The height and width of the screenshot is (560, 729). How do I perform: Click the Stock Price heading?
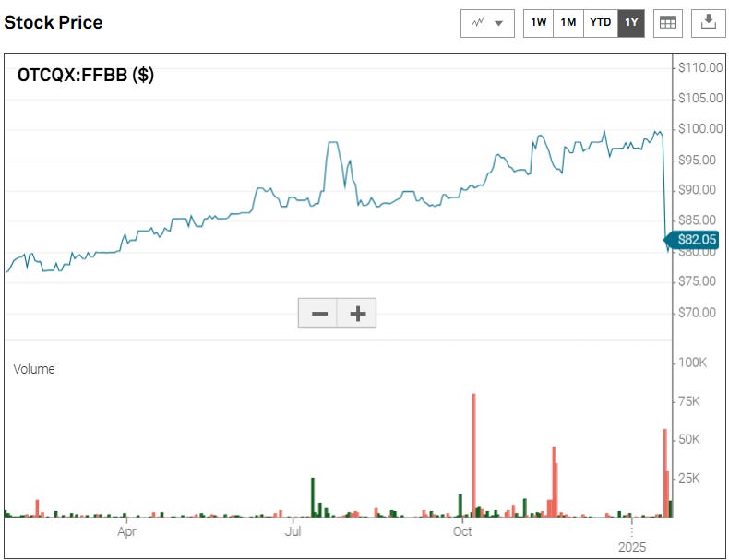tap(53, 22)
